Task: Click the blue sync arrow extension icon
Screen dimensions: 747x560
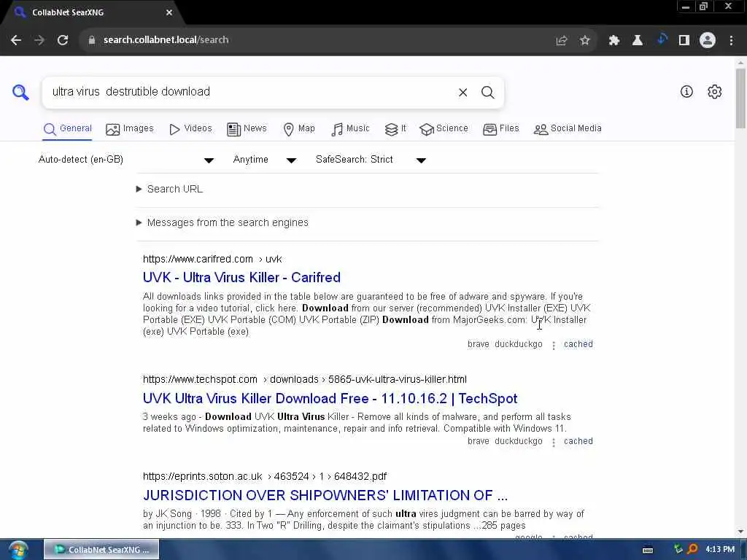Action: pos(661,39)
